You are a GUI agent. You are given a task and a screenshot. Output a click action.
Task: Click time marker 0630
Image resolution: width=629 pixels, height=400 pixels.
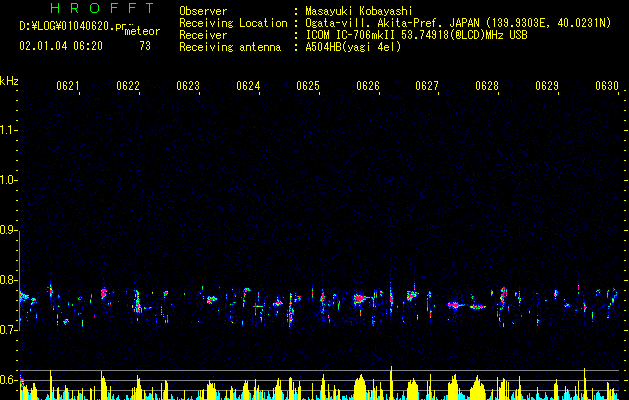(x=607, y=85)
